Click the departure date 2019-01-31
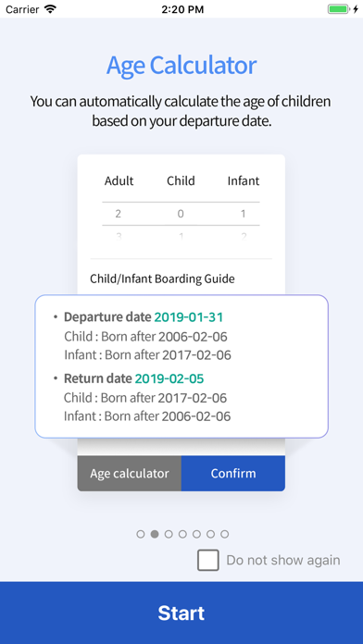This screenshot has height=644, width=363. (x=189, y=317)
